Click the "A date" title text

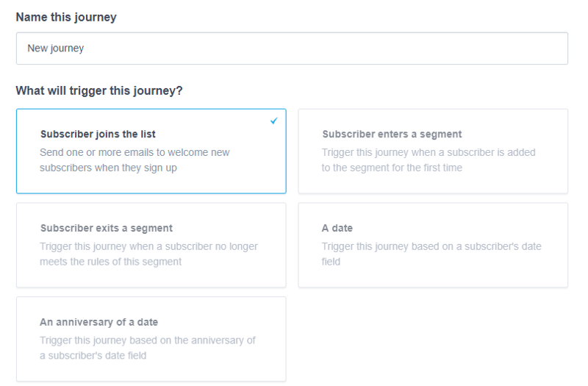[x=337, y=228]
